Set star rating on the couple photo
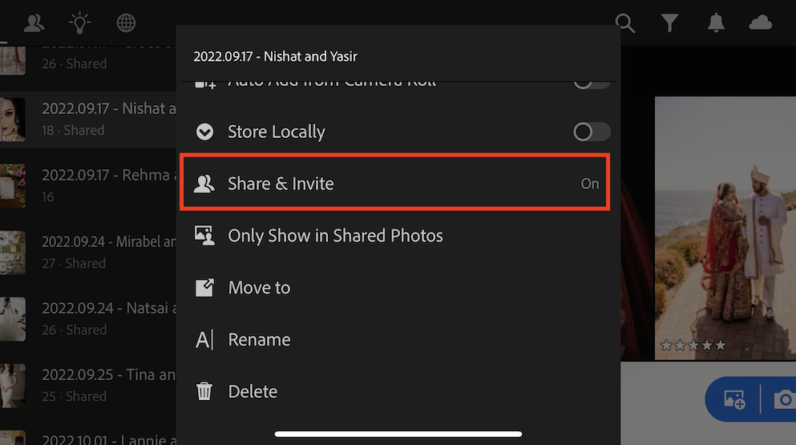The image size is (796, 445). click(x=693, y=346)
